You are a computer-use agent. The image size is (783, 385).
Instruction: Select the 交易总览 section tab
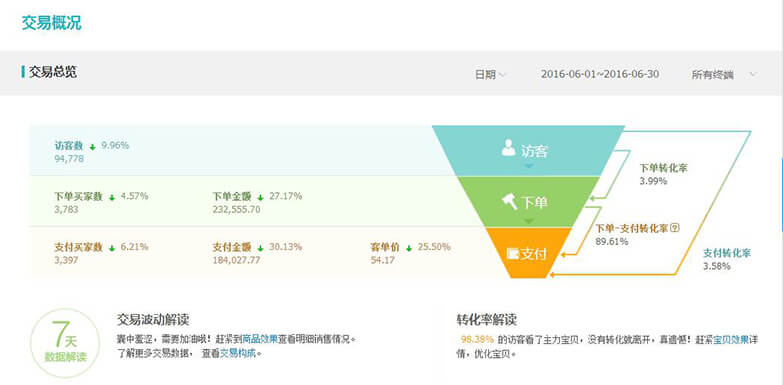tap(52, 72)
